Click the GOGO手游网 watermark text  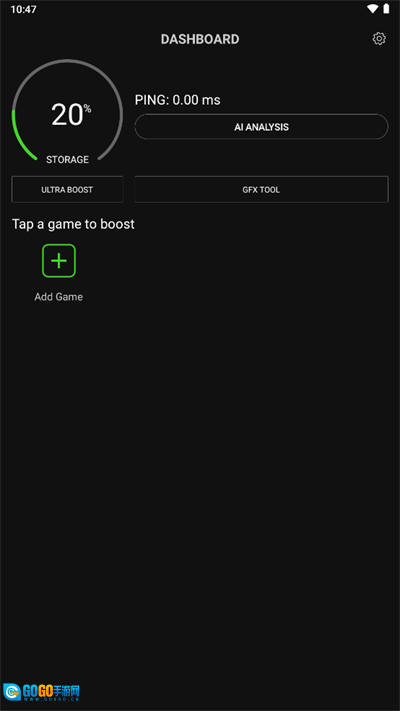pyautogui.click(x=51, y=692)
